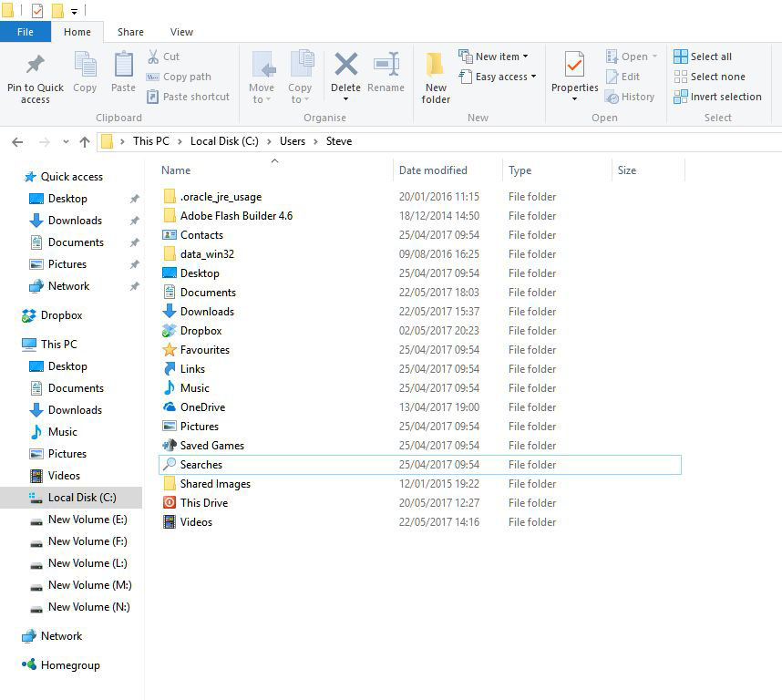Image resolution: width=782 pixels, height=700 pixels.
Task: Click the Invert selection icon
Action: [680, 97]
